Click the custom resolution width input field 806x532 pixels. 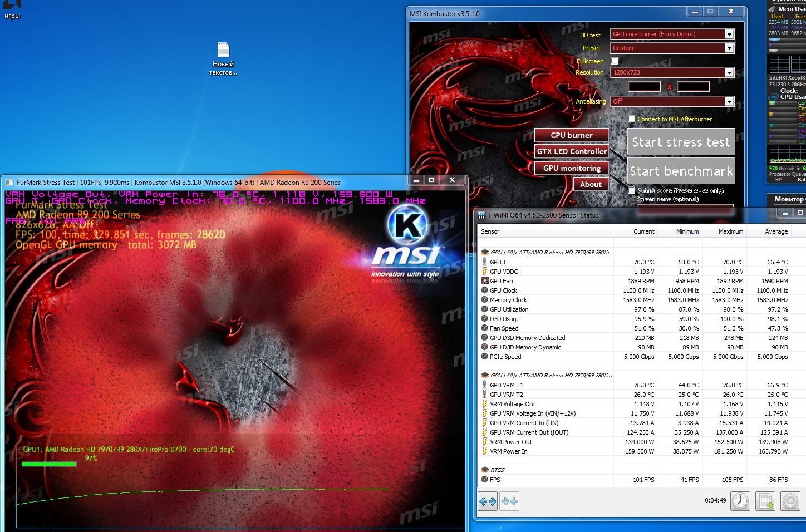pos(645,87)
